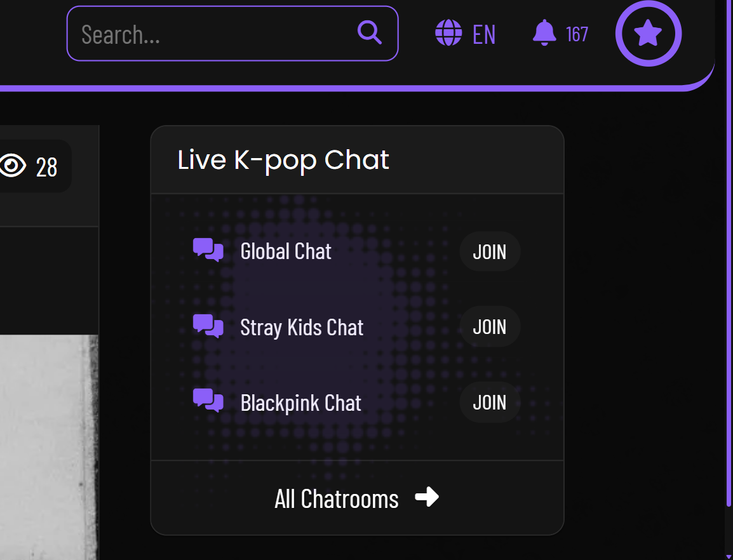Open the star profile avatar
The height and width of the screenshot is (560, 733).
(648, 34)
